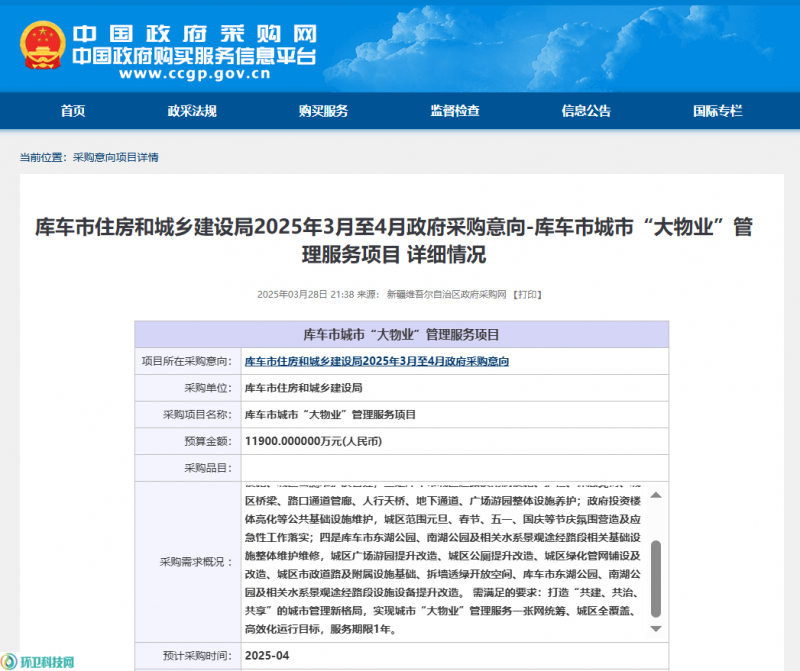Click the 采购需求概况 row label
Screen dimensions: 800x671
[196, 562]
